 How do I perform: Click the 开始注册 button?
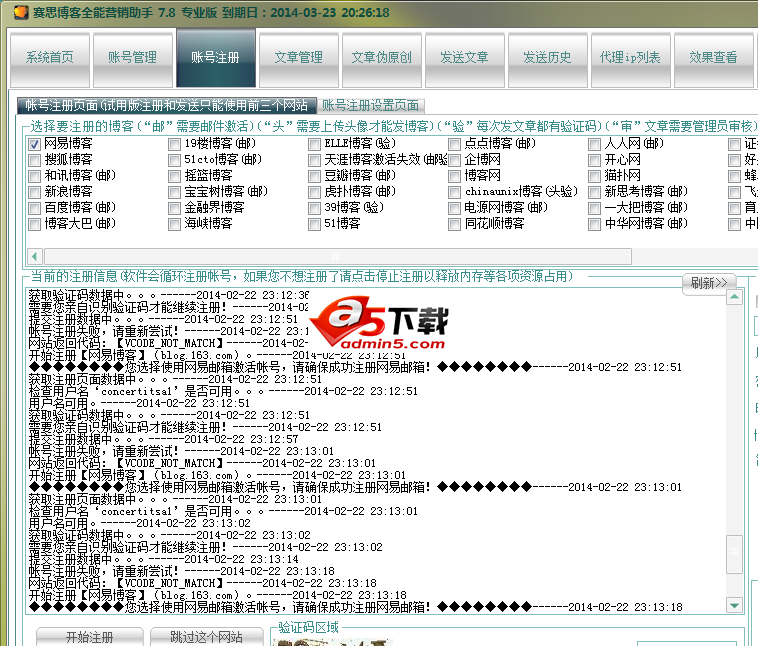[x=89, y=637]
